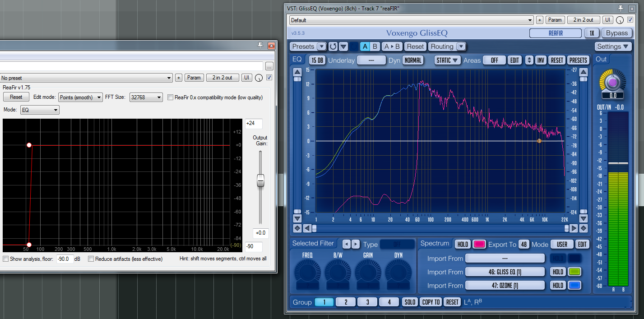Click the Reset button in ReaFir
Image resolution: width=644 pixels, height=319 pixels.
pyautogui.click(x=16, y=97)
